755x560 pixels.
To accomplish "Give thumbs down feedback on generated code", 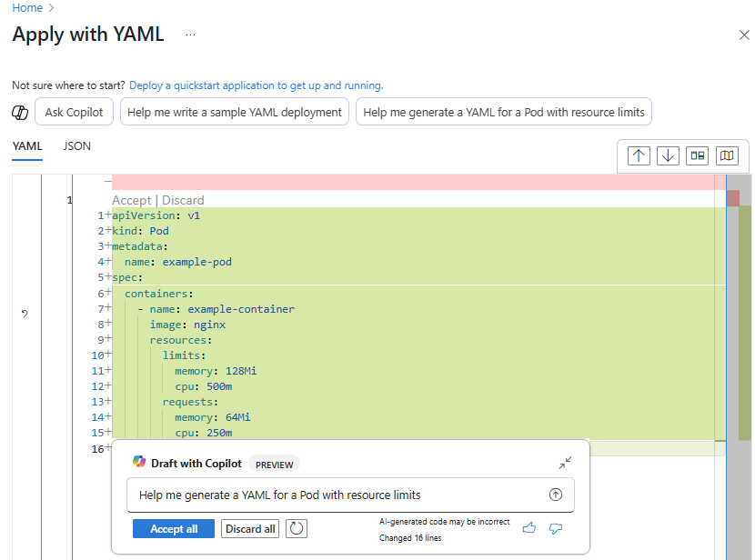I will (556, 528).
